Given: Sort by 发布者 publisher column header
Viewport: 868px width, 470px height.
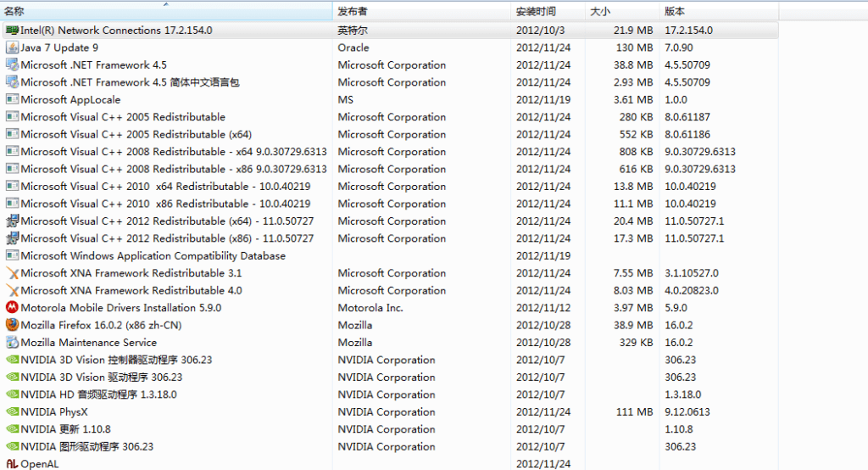Looking at the screenshot, I should pos(353,12).
